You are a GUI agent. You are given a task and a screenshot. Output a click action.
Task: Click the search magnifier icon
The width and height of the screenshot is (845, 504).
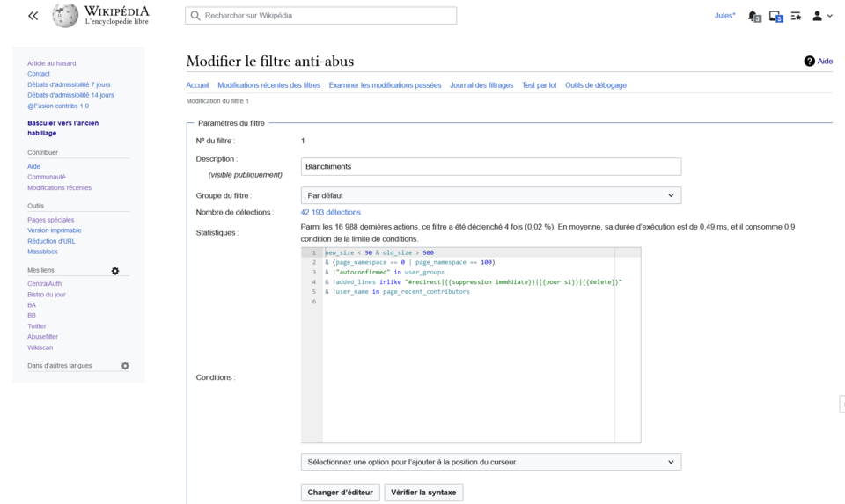(x=195, y=16)
